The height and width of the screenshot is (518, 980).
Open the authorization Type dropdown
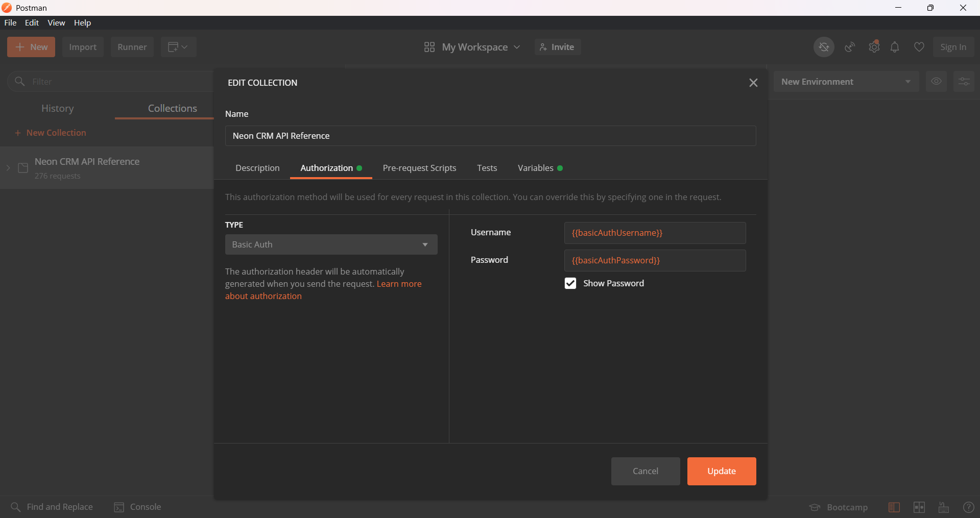331,244
